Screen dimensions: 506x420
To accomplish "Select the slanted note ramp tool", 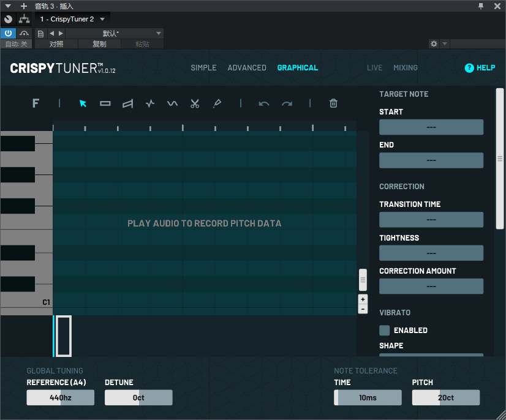I will 127,103.
